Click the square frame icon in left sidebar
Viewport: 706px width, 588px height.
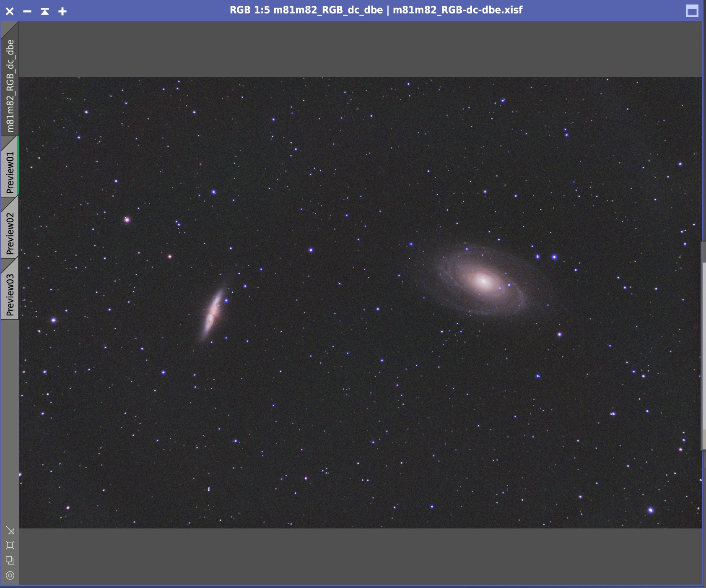coord(10,545)
